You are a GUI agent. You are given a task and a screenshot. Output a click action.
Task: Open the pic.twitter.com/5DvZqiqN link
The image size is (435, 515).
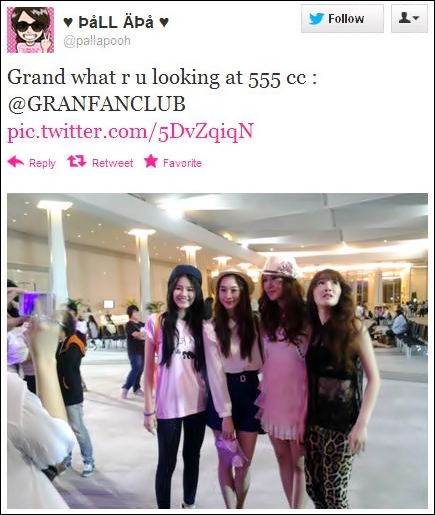(131, 132)
